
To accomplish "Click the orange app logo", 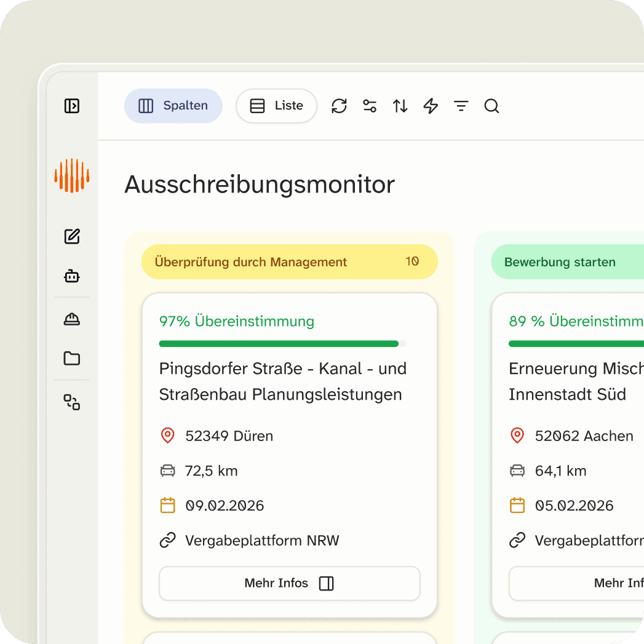I will pyautogui.click(x=72, y=175).
